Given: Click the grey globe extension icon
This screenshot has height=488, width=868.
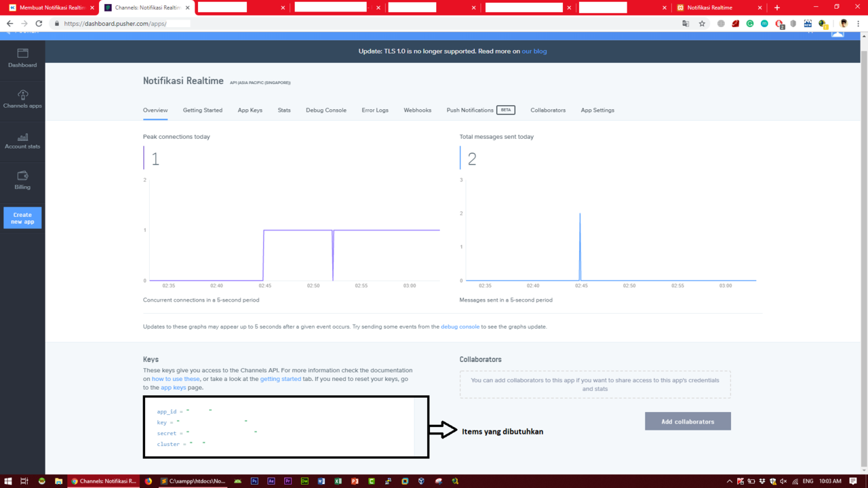Looking at the screenshot, I should click(x=721, y=24).
